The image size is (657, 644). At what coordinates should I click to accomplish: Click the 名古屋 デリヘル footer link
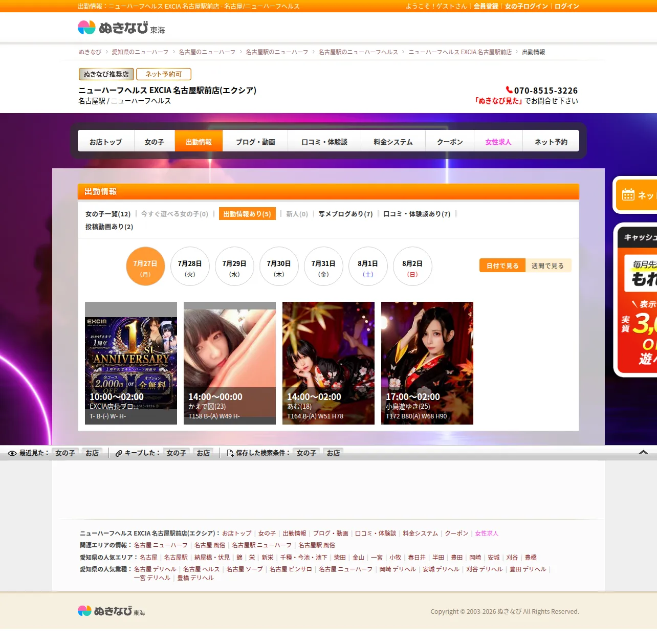point(155,569)
